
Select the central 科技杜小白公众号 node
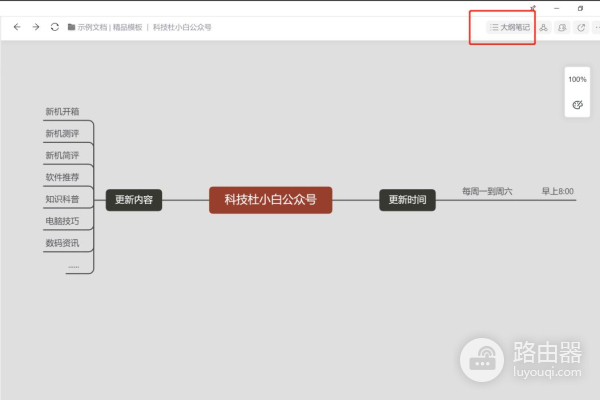pos(271,200)
